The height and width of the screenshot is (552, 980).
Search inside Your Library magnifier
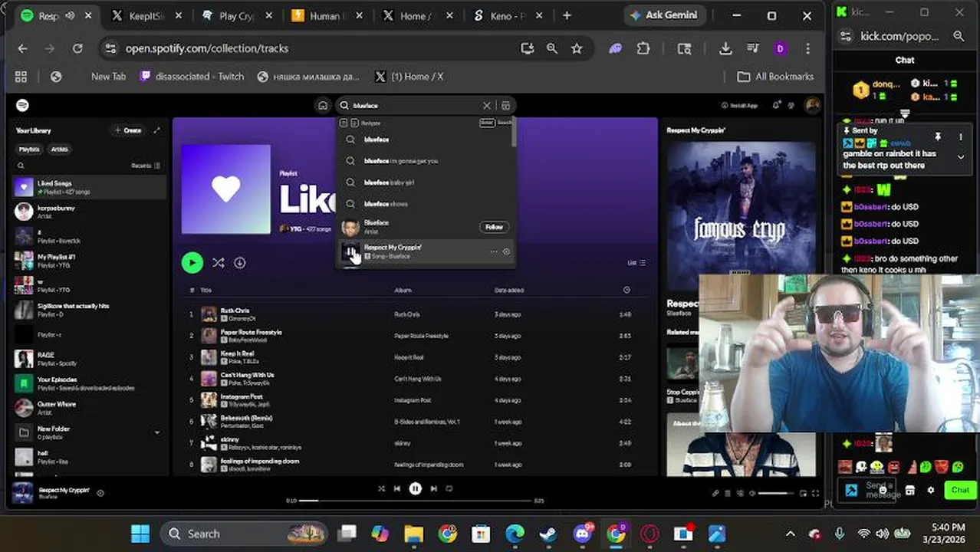[x=21, y=166]
